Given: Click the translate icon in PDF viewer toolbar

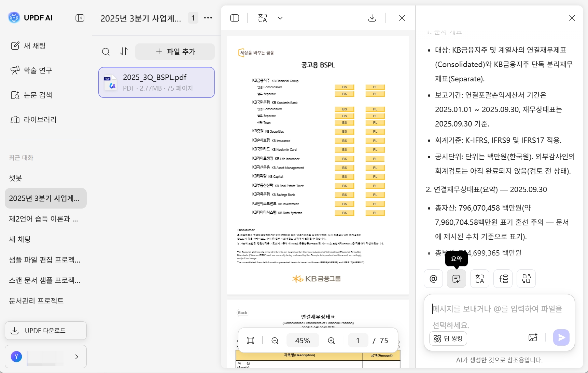Looking at the screenshot, I should (263, 18).
